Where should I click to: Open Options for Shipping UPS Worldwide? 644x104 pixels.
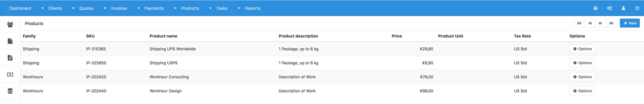(582, 49)
